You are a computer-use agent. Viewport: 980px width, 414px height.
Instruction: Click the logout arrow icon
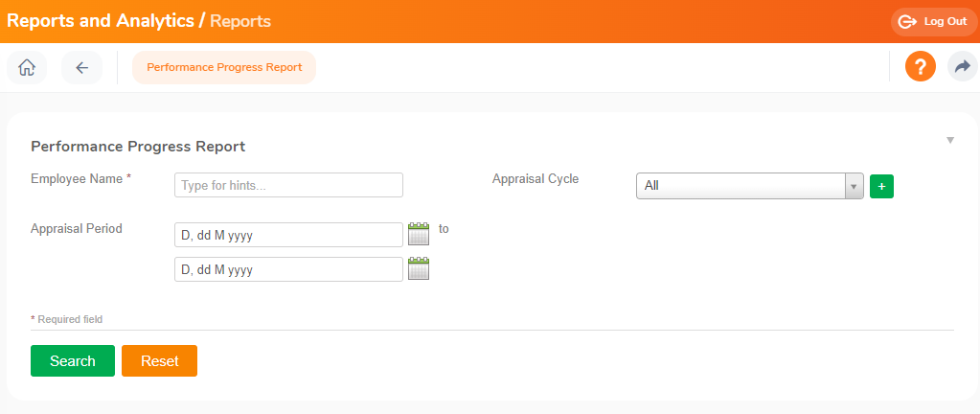[907, 22]
